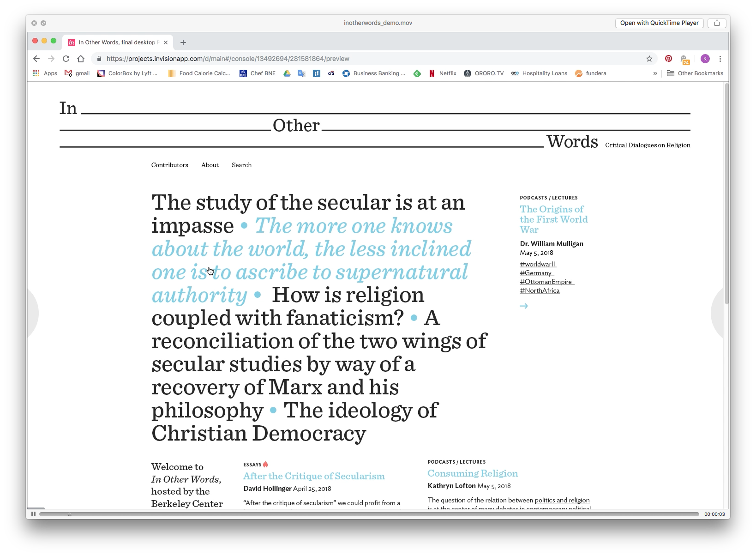Screen dimensions: 756x556
Task: Open the browser home icon
Action: (x=81, y=59)
